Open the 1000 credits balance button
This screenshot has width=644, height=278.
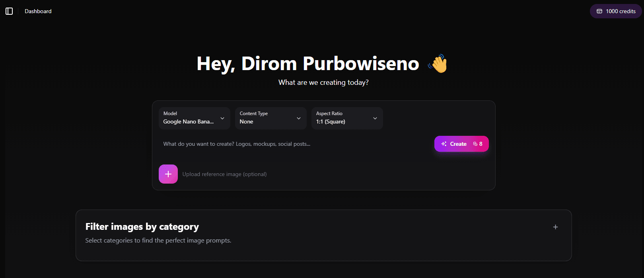click(x=616, y=11)
